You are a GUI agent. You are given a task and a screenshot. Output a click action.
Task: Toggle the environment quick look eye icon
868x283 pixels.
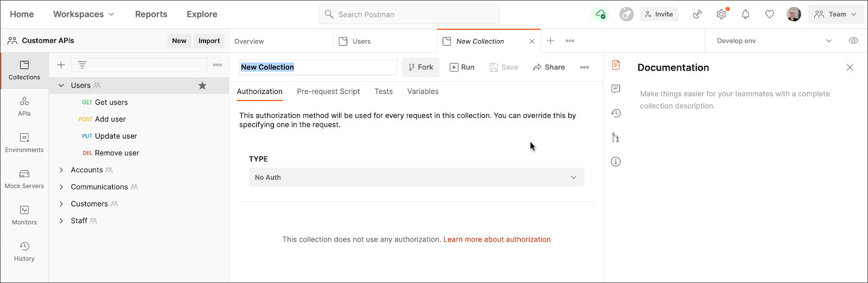(853, 41)
